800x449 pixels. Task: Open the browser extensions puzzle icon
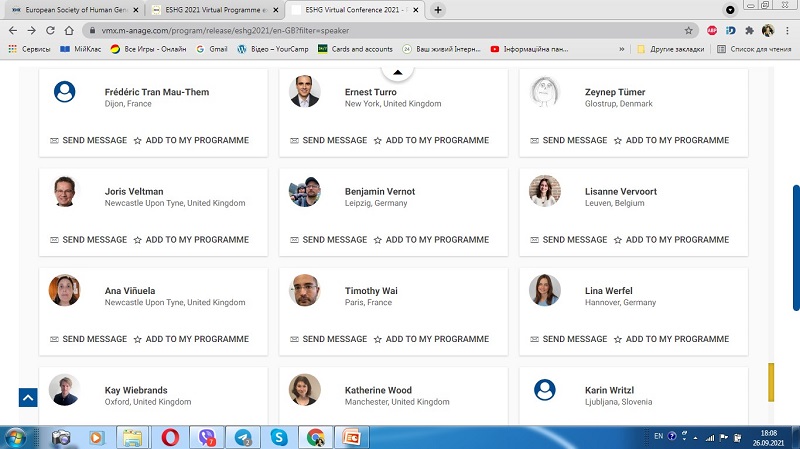pos(749,31)
